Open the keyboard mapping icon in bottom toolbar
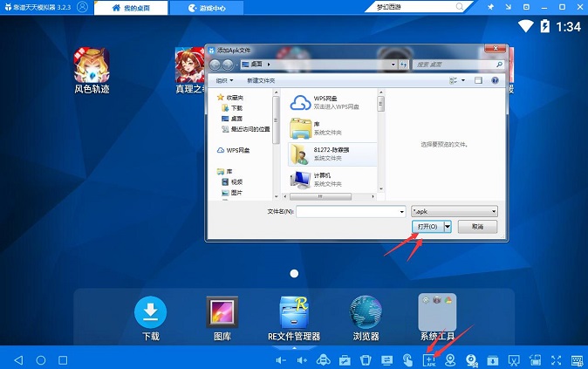Viewport: 588px width, 369px height. 578,360
